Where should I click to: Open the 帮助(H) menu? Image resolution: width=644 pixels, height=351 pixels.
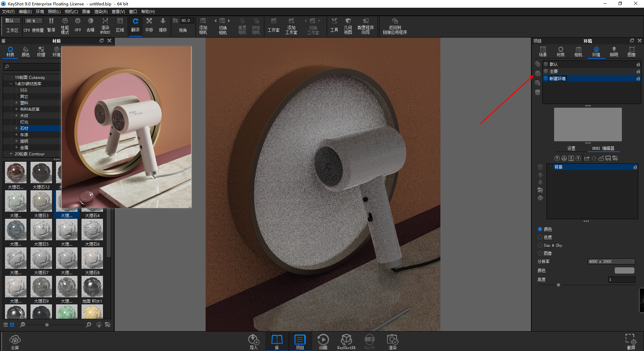148,12
